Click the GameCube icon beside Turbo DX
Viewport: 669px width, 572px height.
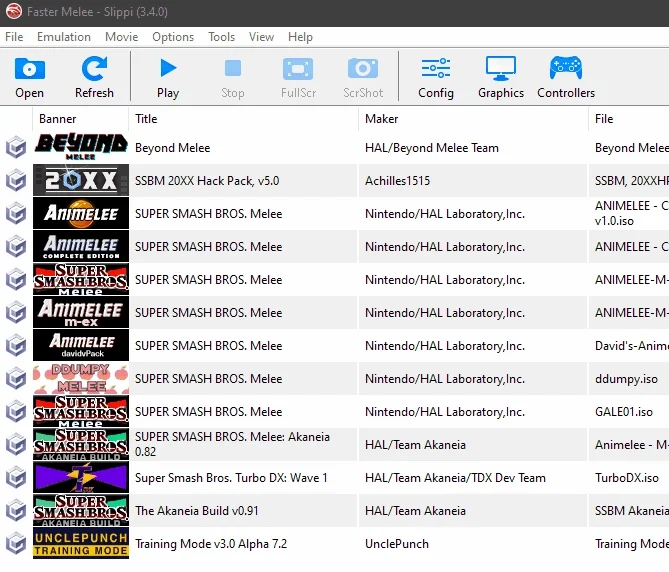click(x=16, y=478)
